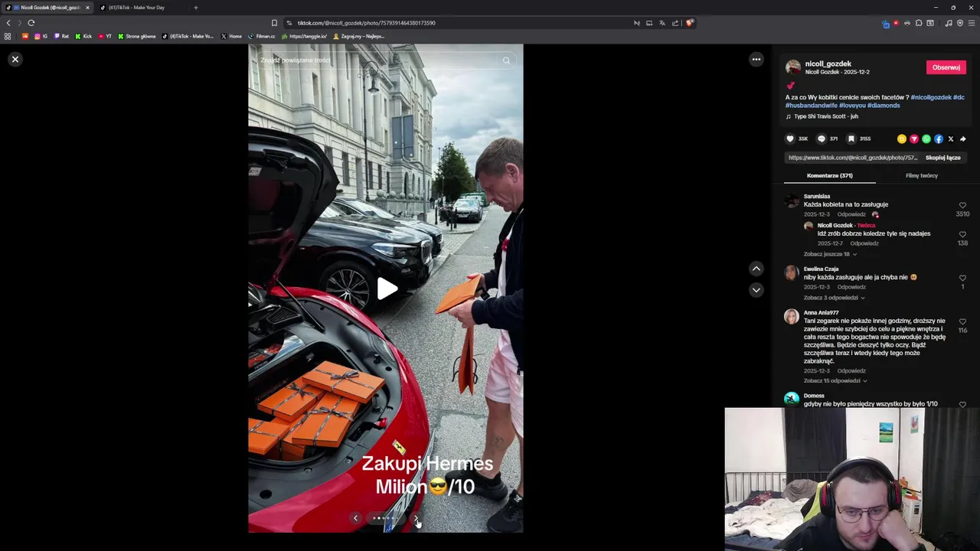The height and width of the screenshot is (551, 980).
Task: Open #nicollgozdek hashtag
Action: point(931,97)
